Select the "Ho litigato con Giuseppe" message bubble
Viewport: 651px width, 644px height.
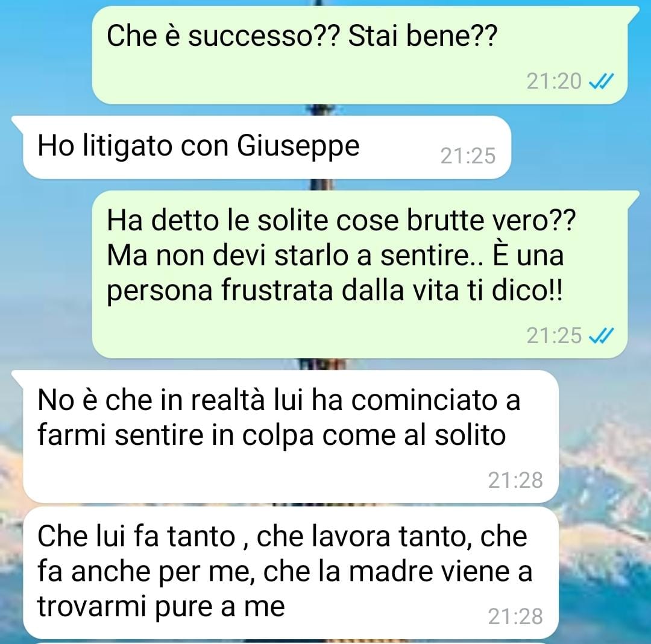pyautogui.click(x=267, y=147)
